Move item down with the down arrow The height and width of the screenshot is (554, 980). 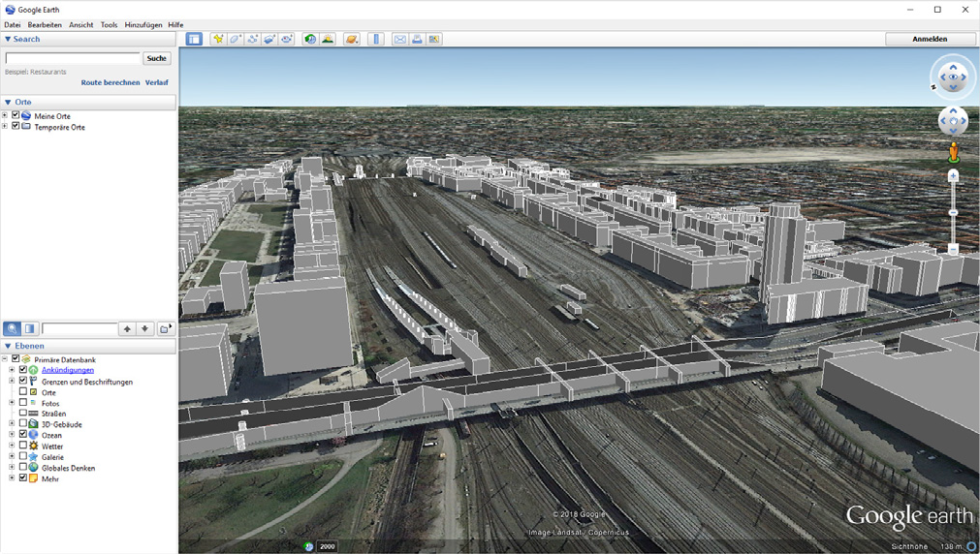(145, 328)
